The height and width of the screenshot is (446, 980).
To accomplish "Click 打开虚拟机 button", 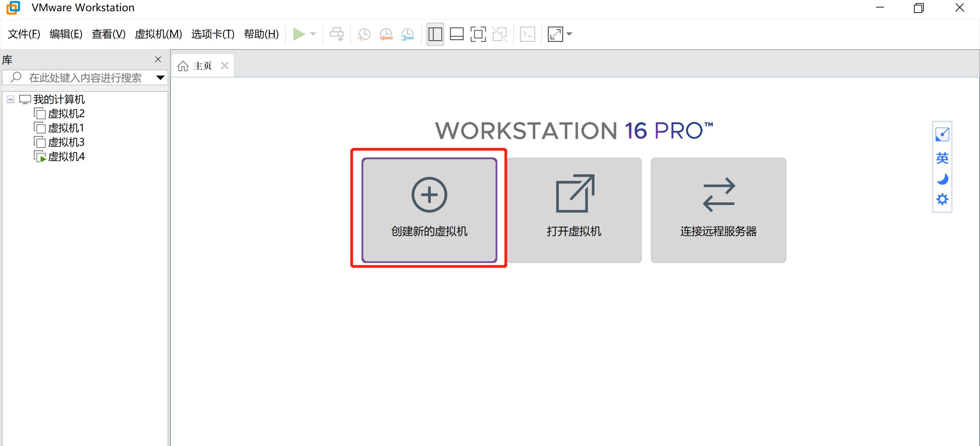I will tap(574, 210).
